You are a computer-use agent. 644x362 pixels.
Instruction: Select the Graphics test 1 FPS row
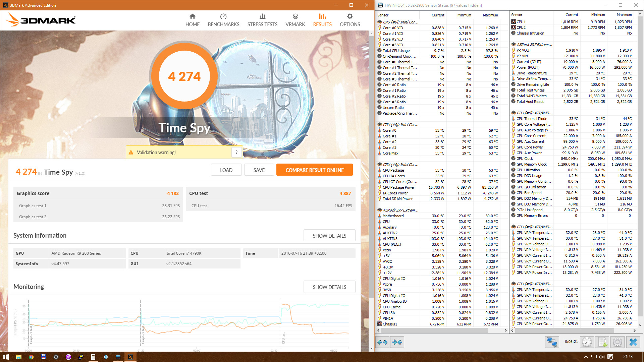click(x=98, y=206)
